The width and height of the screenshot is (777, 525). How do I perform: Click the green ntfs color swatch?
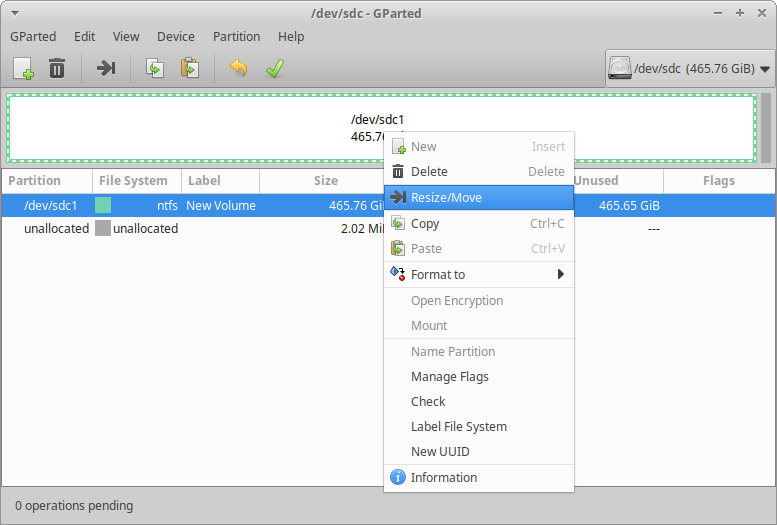point(103,205)
